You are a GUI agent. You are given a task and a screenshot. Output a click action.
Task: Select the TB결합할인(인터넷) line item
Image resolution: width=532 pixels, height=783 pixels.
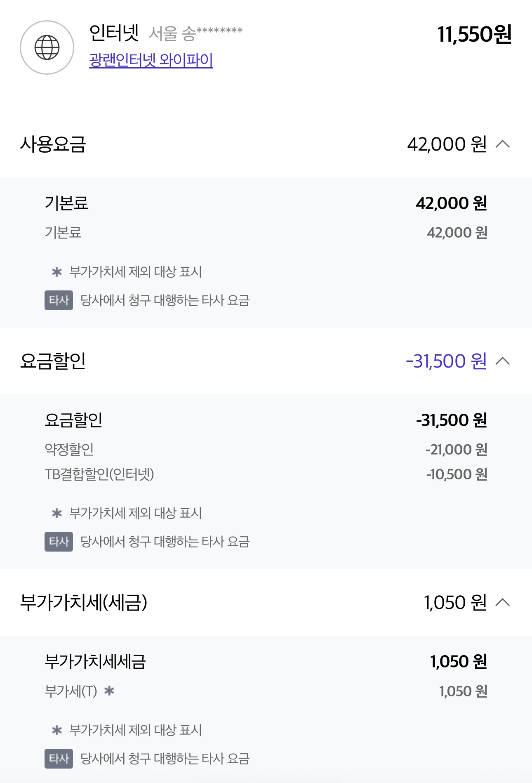(x=99, y=474)
